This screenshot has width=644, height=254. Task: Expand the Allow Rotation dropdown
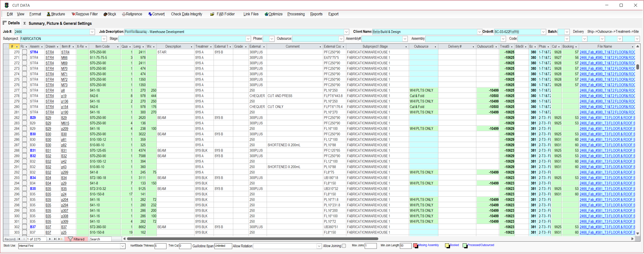319,246
